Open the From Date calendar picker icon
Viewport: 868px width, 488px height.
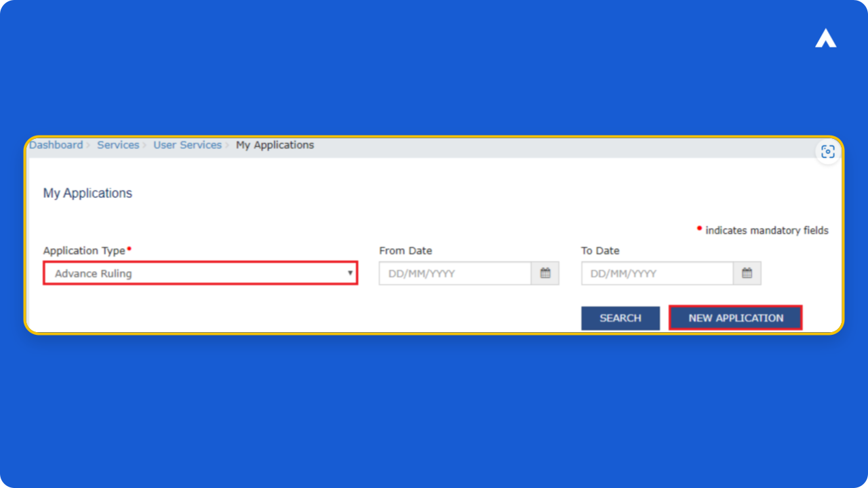click(x=545, y=274)
